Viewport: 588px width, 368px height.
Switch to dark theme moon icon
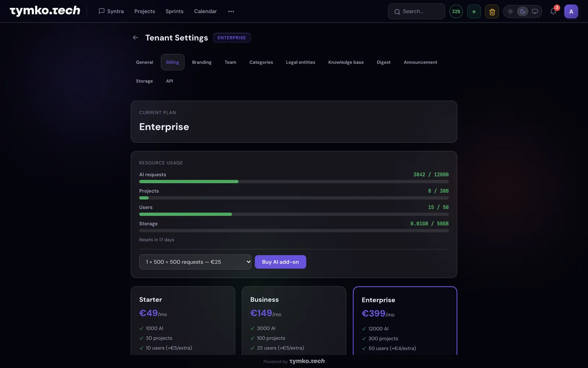point(523,11)
